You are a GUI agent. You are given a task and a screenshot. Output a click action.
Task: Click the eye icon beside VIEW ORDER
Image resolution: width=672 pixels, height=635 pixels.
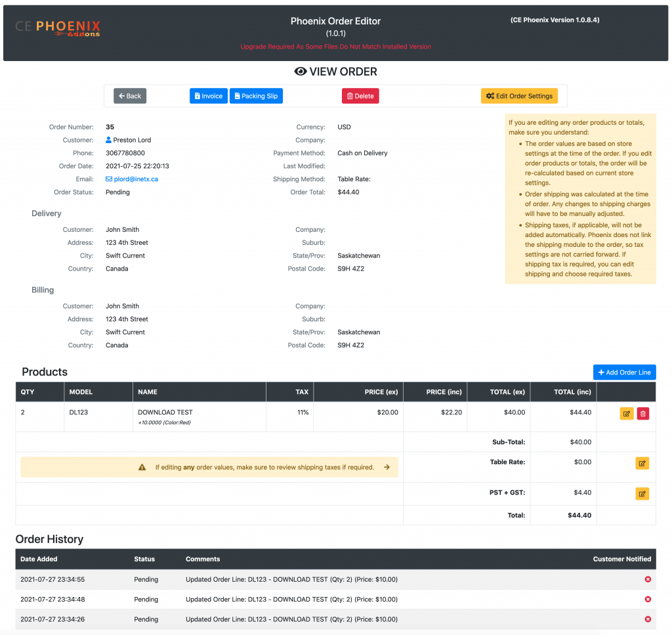pos(301,72)
